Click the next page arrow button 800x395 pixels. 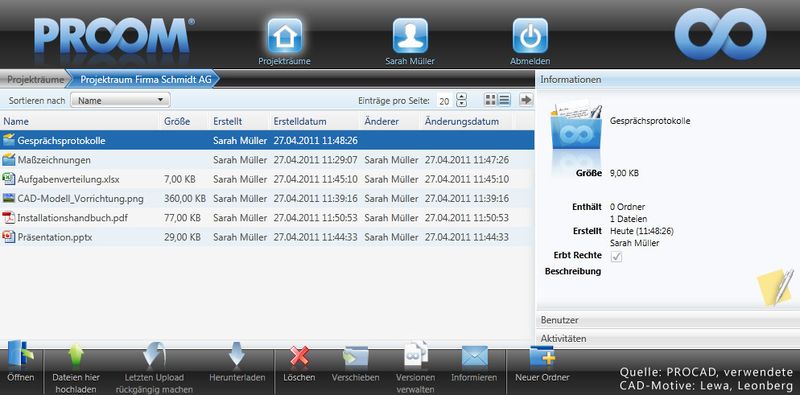click(526, 100)
